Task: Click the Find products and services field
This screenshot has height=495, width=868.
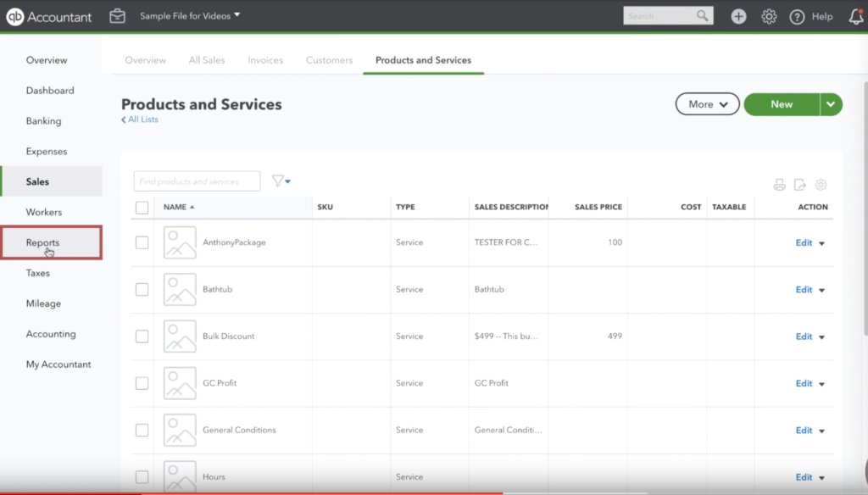Action: (x=198, y=181)
